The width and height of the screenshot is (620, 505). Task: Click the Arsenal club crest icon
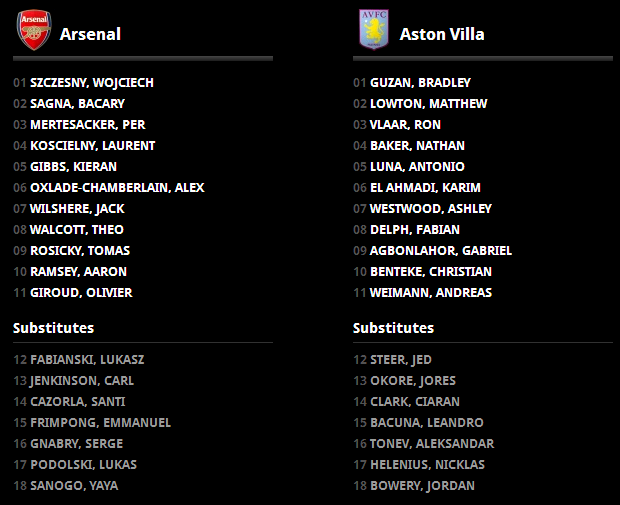tap(33, 30)
